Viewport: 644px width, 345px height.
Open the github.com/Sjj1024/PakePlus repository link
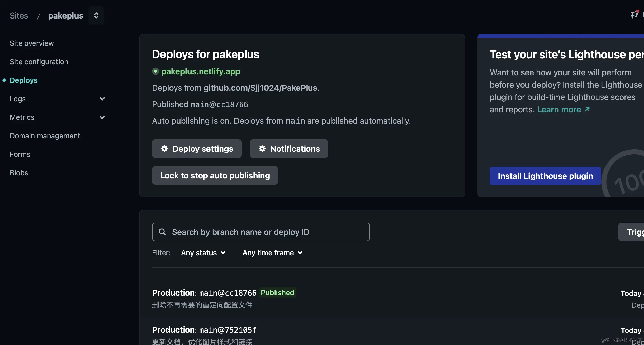coord(260,88)
